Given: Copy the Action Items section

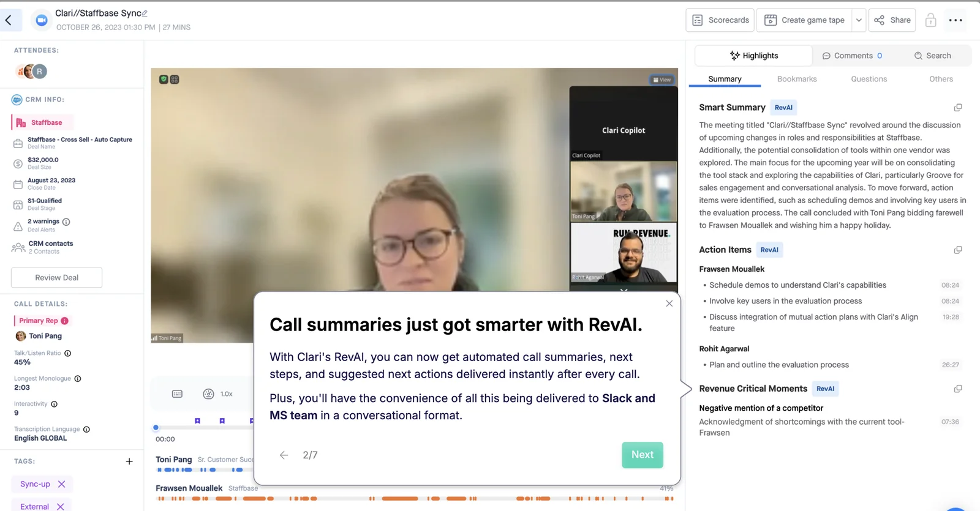Looking at the screenshot, I should point(958,250).
